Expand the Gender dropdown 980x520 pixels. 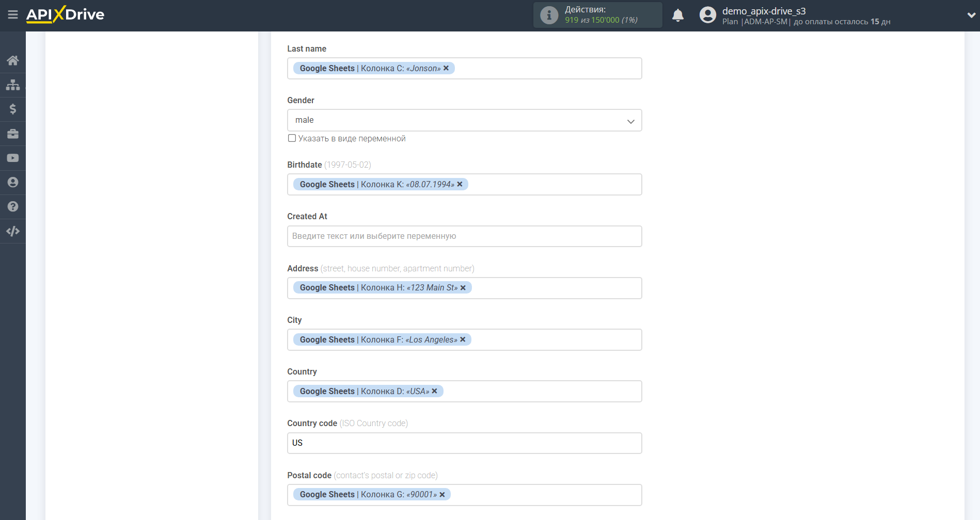coord(464,120)
